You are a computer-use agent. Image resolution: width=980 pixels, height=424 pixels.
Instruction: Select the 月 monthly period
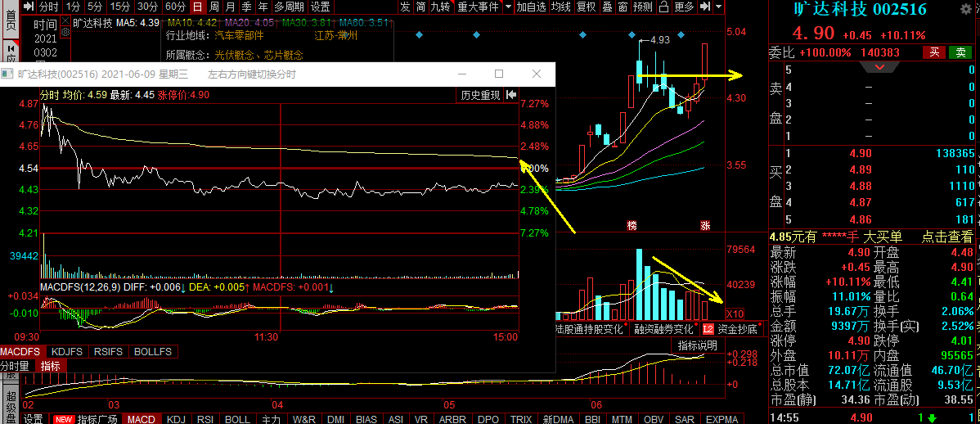[230, 7]
